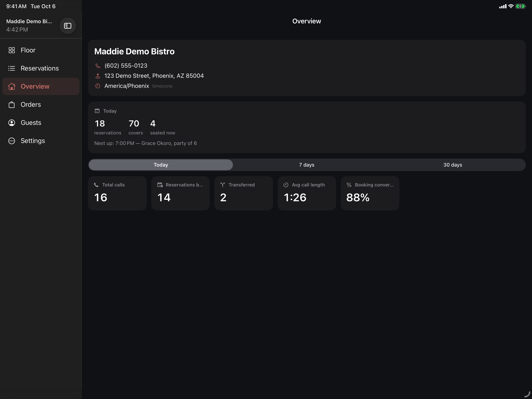Image resolution: width=532 pixels, height=399 pixels.
Task: Click the address 123 Demo Street
Action: tap(154, 76)
